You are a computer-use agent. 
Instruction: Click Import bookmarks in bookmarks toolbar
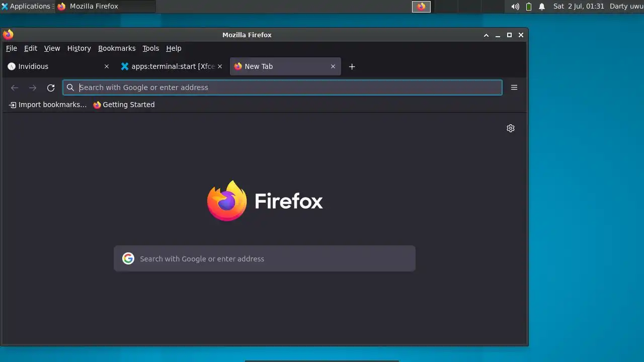point(48,105)
